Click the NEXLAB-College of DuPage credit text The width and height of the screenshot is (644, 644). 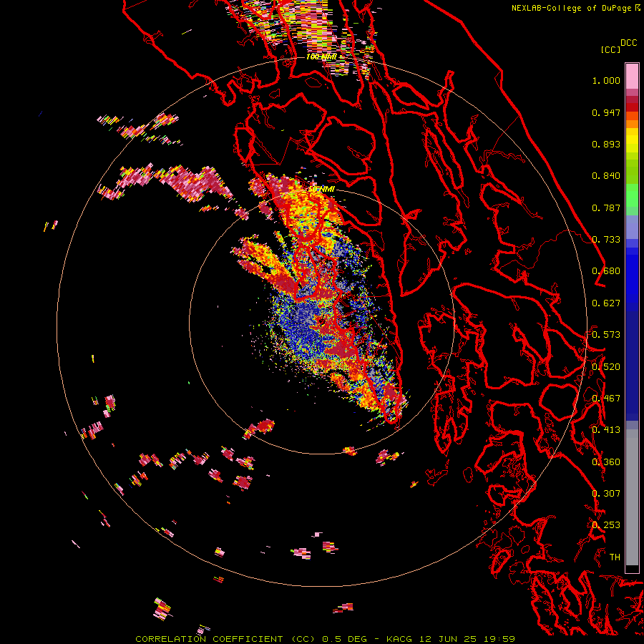(x=571, y=8)
